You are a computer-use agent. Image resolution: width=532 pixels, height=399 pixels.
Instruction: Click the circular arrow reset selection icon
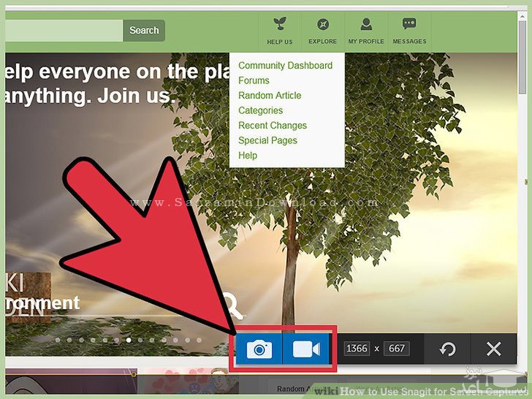pyautogui.click(x=447, y=349)
